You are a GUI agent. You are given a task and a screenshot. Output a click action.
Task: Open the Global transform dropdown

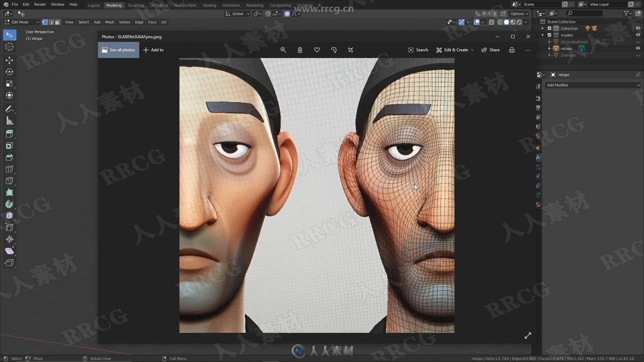237,13
